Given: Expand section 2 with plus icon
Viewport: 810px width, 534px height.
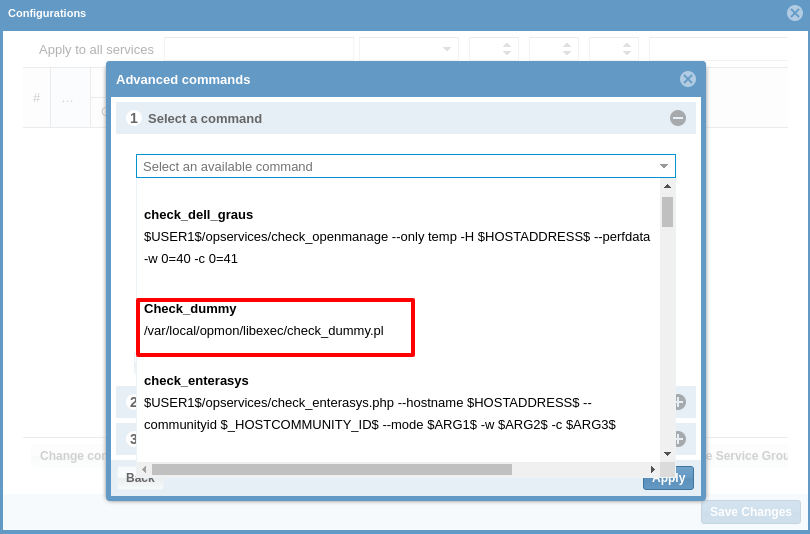Looking at the screenshot, I should pos(678,402).
